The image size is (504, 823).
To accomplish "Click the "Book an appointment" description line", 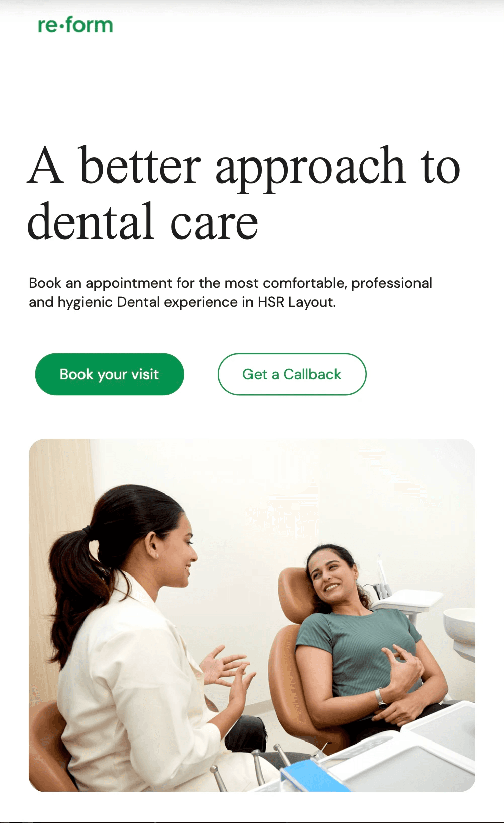I will click(230, 283).
